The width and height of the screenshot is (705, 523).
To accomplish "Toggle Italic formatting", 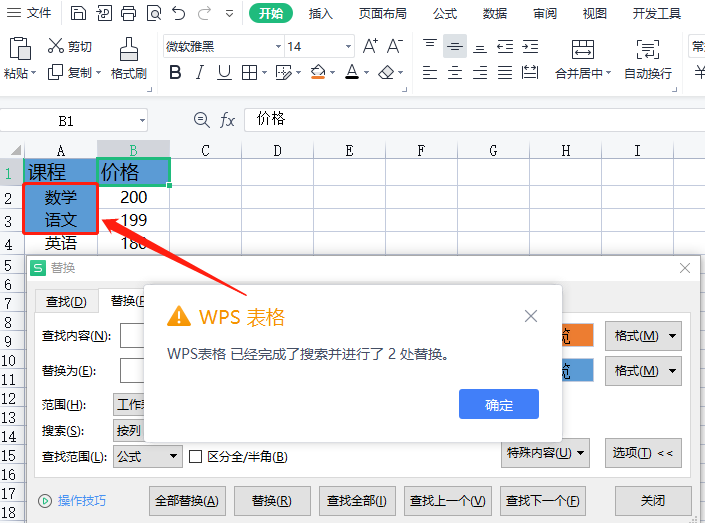I will [x=200, y=72].
